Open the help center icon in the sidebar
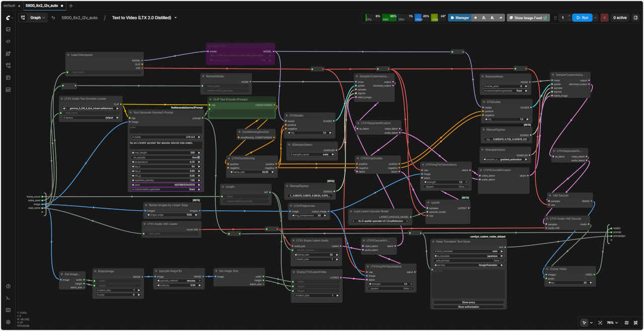Screen dimensions: 644x331 [x=8, y=286]
